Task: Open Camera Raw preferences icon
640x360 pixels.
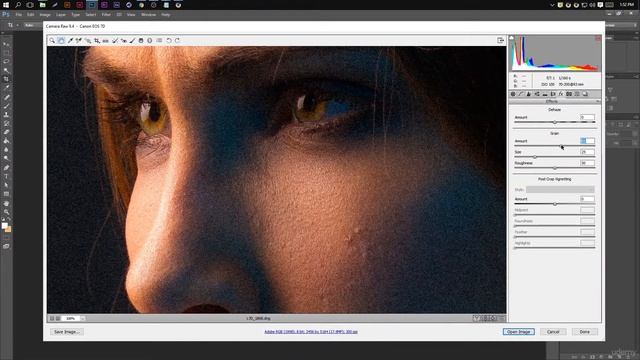Action: click(x=159, y=40)
